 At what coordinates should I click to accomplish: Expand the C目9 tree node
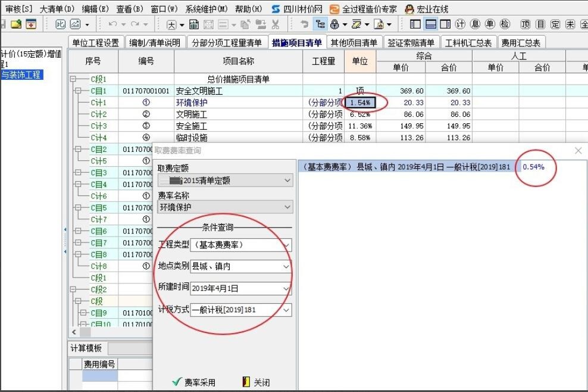83,313
